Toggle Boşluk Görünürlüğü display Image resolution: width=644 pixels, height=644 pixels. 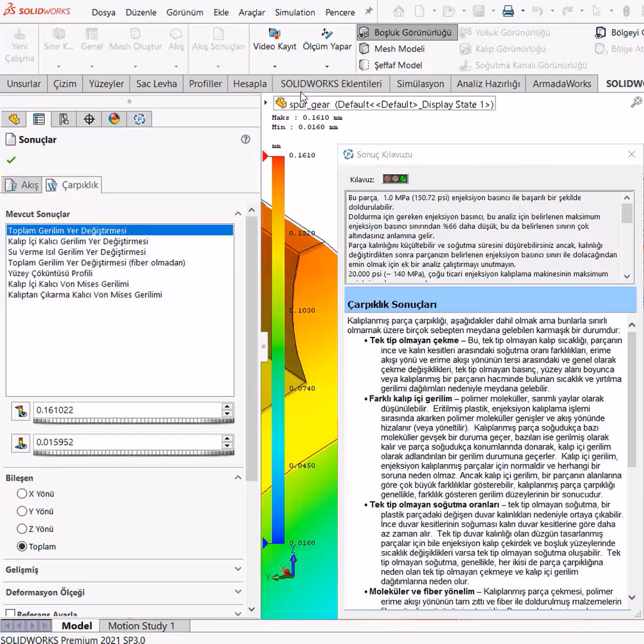click(x=407, y=32)
